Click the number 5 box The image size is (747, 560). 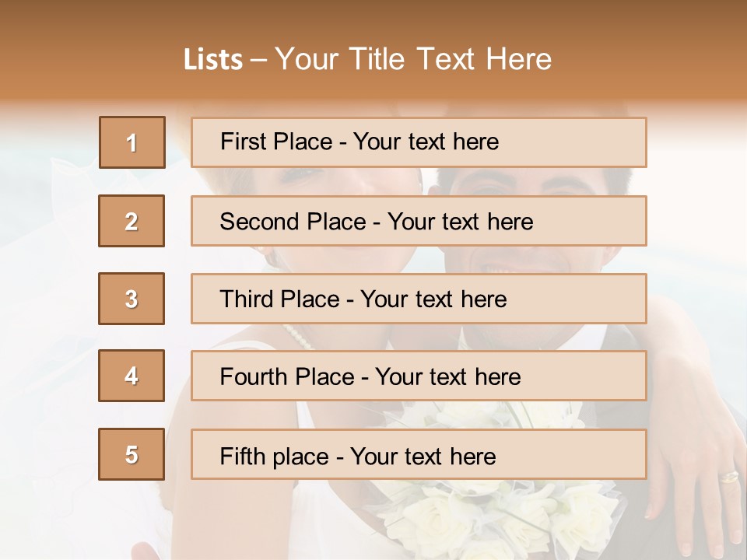point(132,454)
